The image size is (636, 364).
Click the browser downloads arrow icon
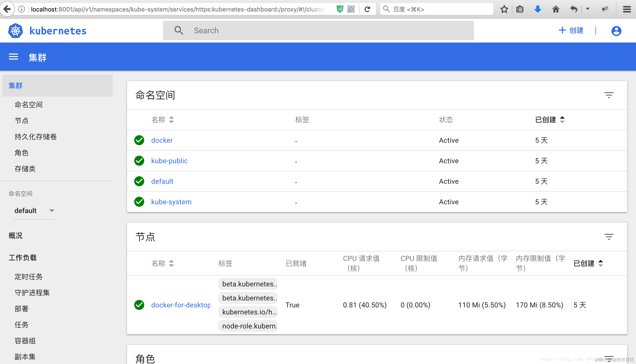point(538,9)
